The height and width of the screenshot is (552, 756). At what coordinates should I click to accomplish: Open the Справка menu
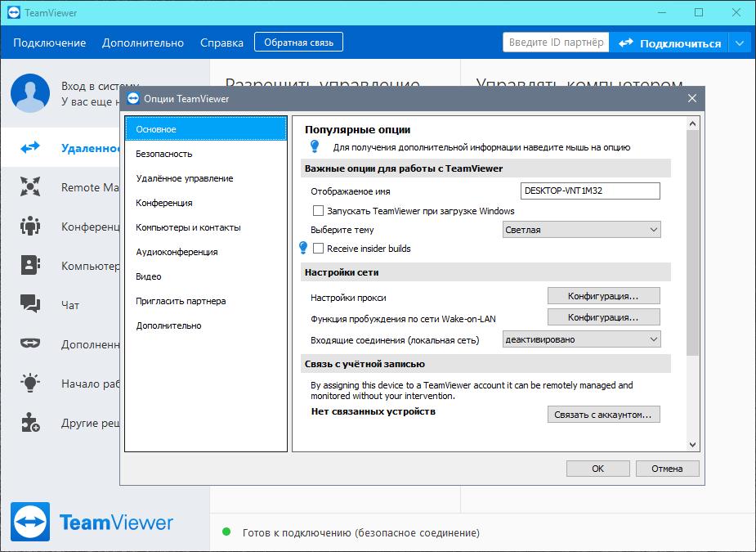pyautogui.click(x=221, y=43)
